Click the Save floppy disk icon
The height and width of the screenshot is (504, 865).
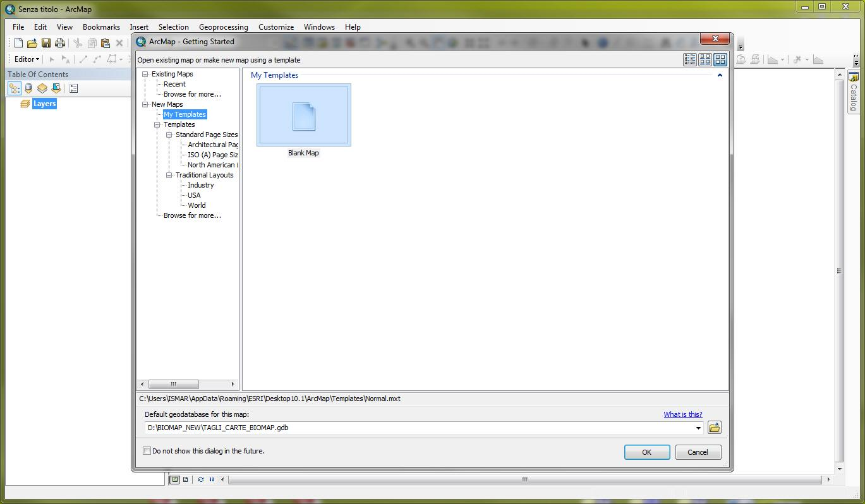click(x=46, y=43)
